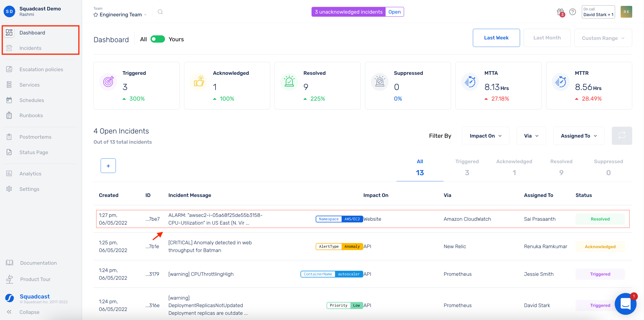Open the On call David Stark dropdown
The image size is (644, 320).
click(x=598, y=12)
